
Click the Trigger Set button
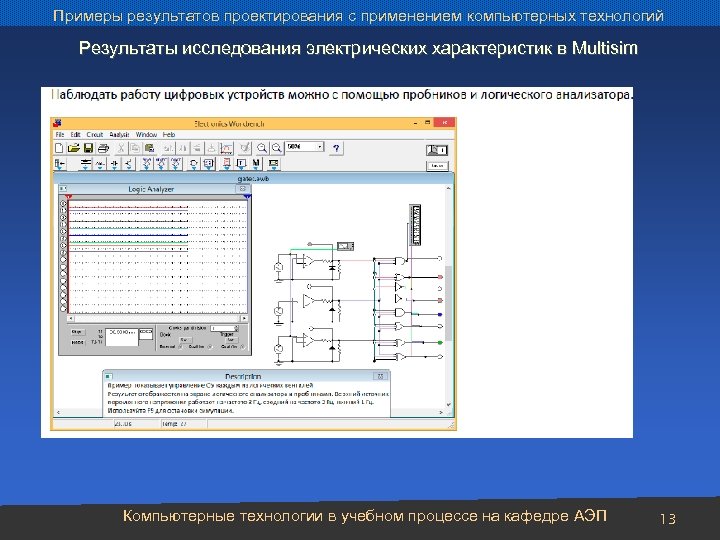pyautogui.click(x=232, y=340)
